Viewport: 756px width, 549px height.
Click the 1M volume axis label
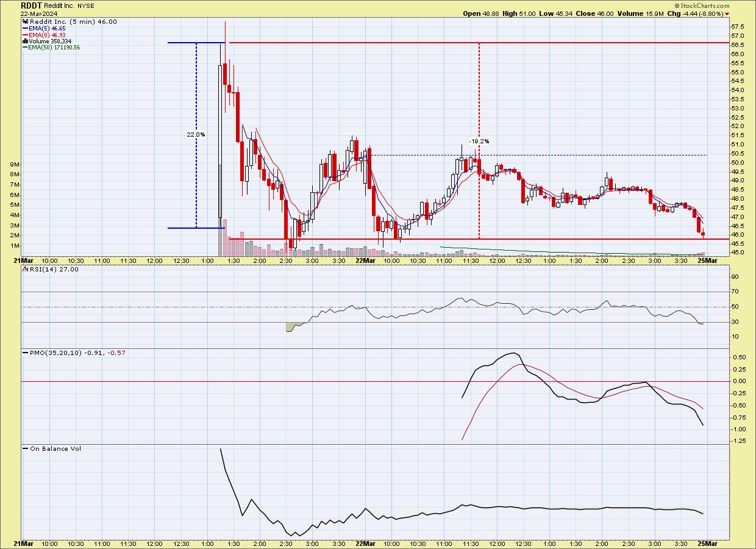[15, 245]
